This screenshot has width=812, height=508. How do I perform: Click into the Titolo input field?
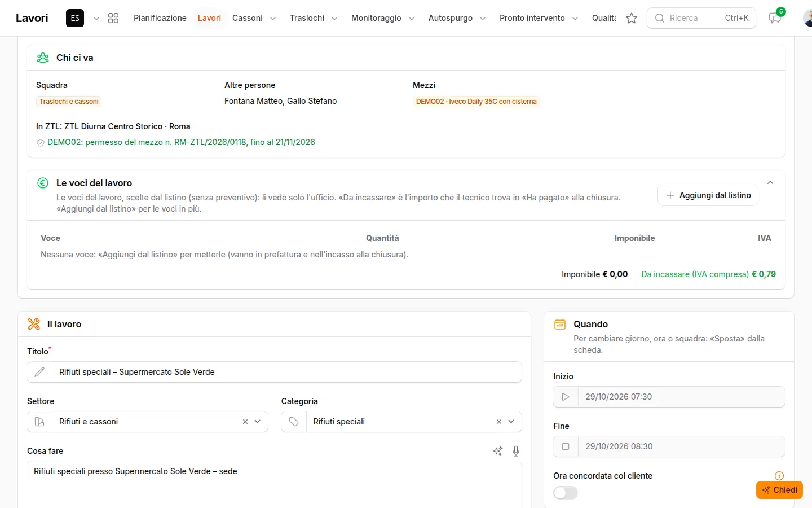click(286, 372)
